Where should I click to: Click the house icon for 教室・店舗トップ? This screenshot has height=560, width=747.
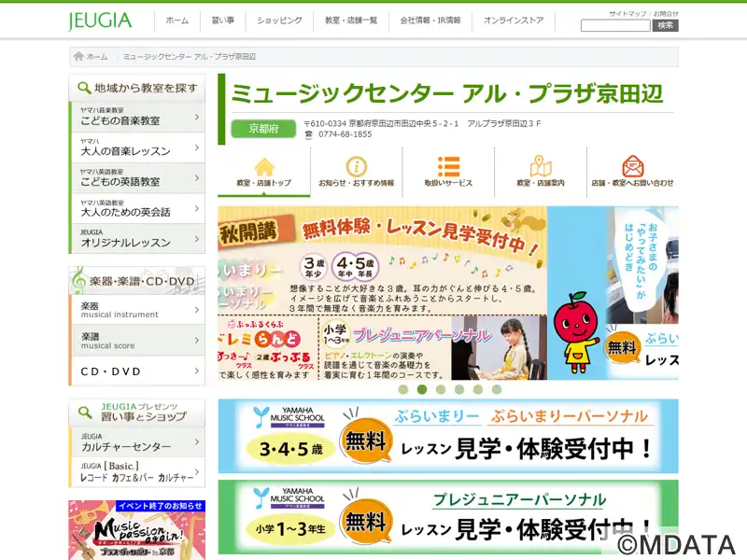[x=264, y=167]
